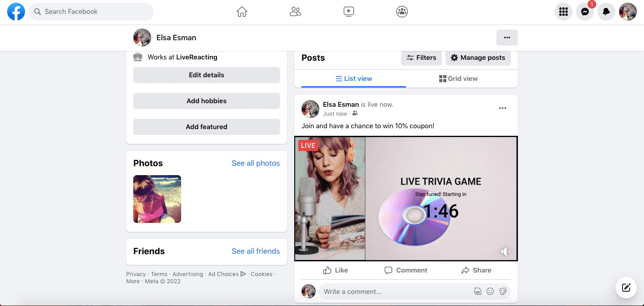Click Comment on the live post
The width and height of the screenshot is (644, 306).
click(x=406, y=270)
